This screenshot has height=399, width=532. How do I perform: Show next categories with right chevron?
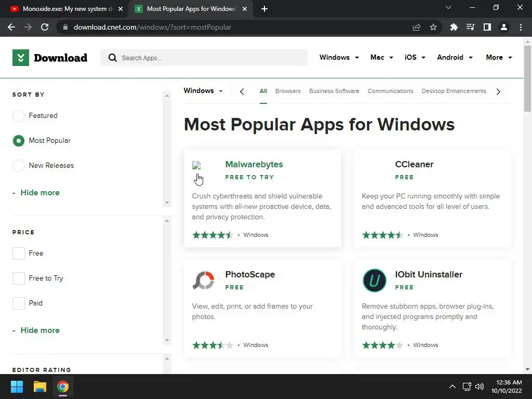pyautogui.click(x=498, y=91)
